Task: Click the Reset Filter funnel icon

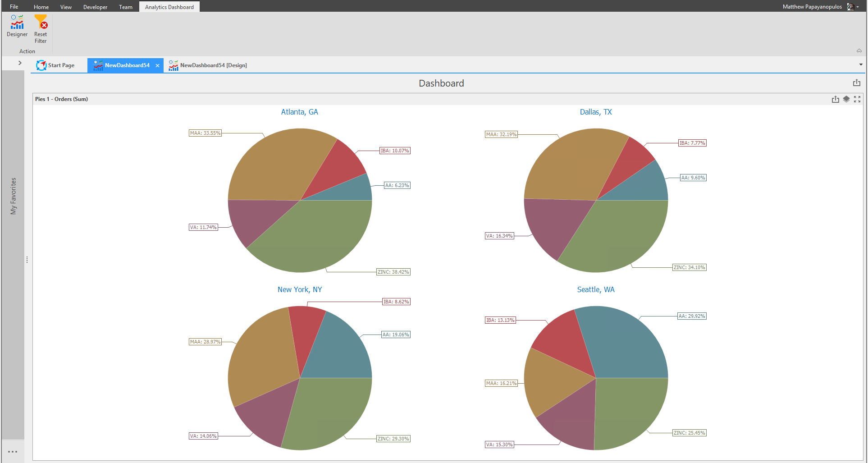Action: (x=41, y=22)
